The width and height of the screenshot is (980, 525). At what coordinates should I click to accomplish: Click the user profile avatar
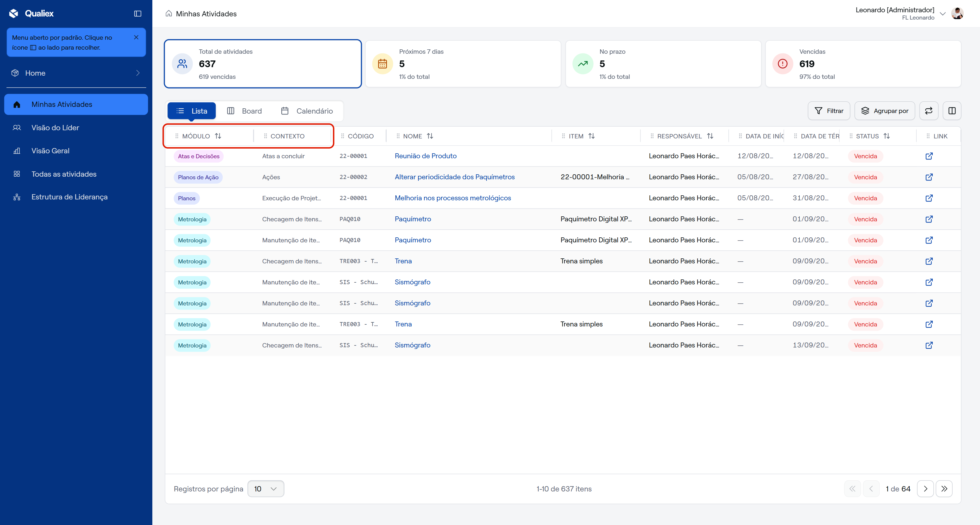point(957,13)
